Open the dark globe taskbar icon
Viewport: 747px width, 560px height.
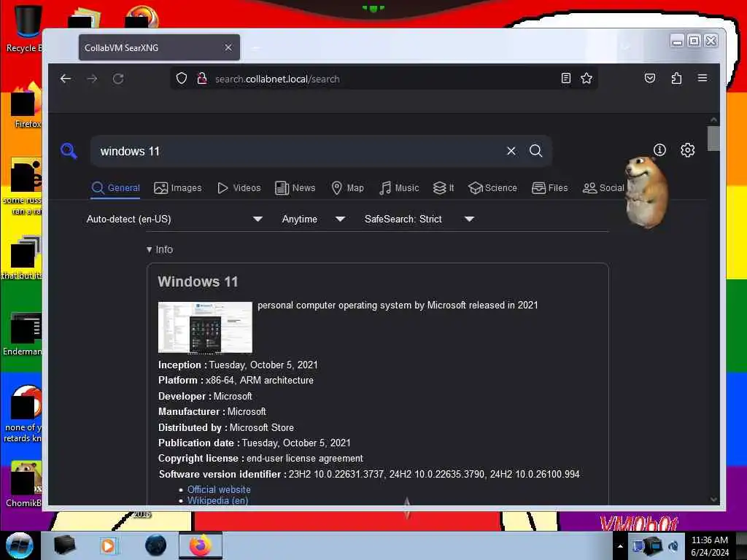pos(155,545)
